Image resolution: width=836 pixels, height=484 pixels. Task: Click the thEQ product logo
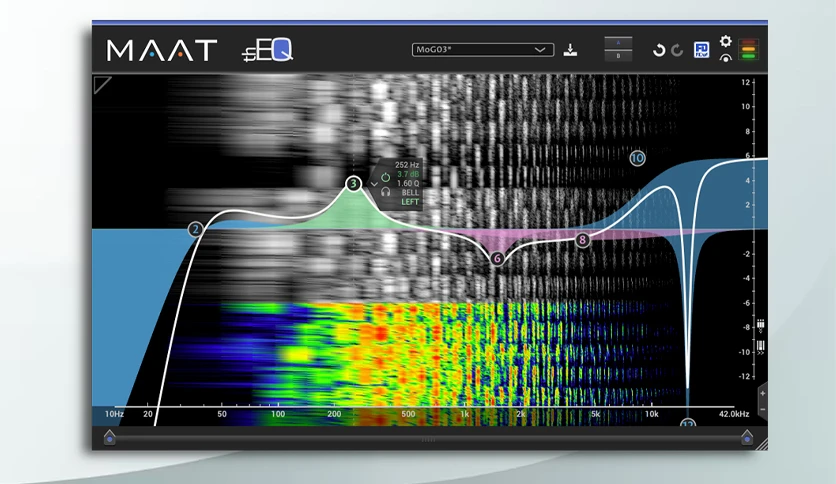tap(267, 50)
